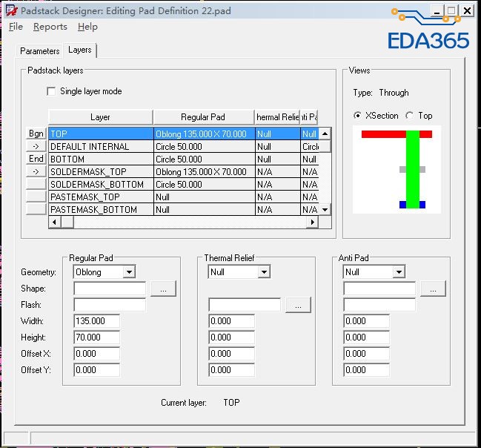The height and width of the screenshot is (448, 481).
Task: Open the Anti Pad geometry dropdown
Action: [x=399, y=271]
